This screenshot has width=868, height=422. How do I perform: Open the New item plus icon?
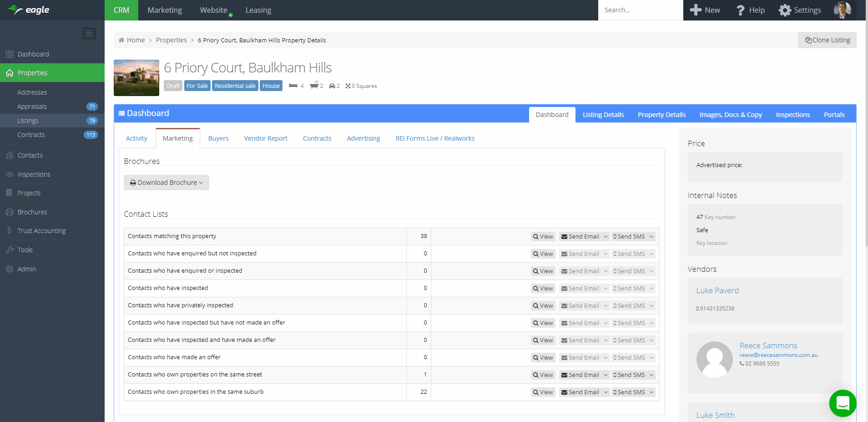pyautogui.click(x=696, y=10)
